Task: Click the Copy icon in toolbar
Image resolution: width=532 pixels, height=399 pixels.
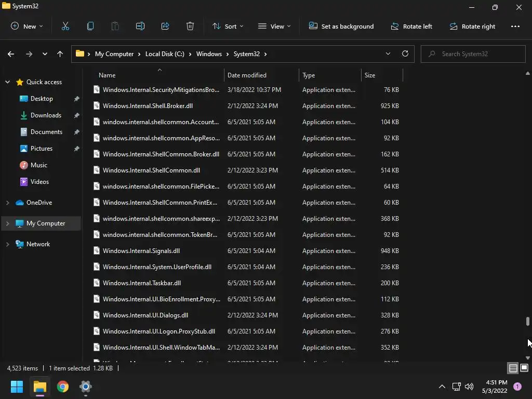Action: click(90, 26)
